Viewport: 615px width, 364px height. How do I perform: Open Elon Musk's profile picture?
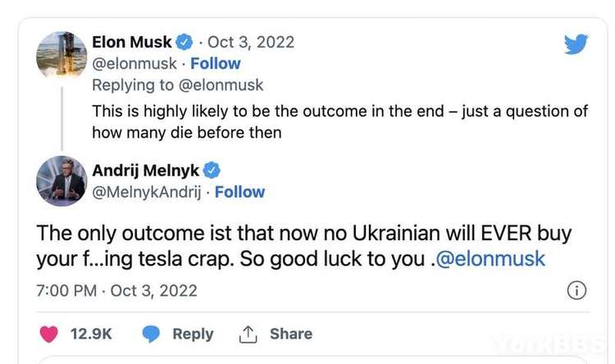(62, 57)
